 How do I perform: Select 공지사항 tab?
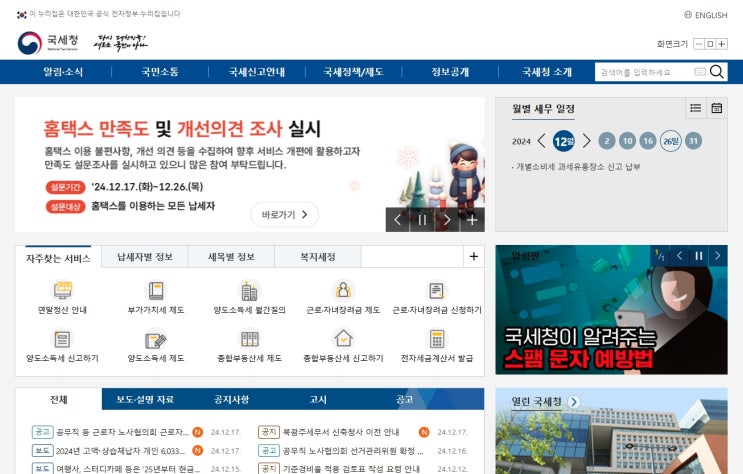(x=231, y=399)
